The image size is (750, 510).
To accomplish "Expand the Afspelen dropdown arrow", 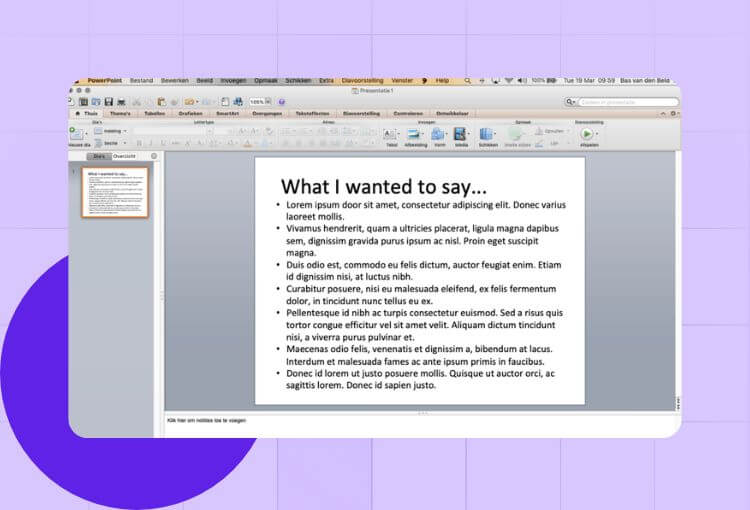I will click(x=596, y=134).
